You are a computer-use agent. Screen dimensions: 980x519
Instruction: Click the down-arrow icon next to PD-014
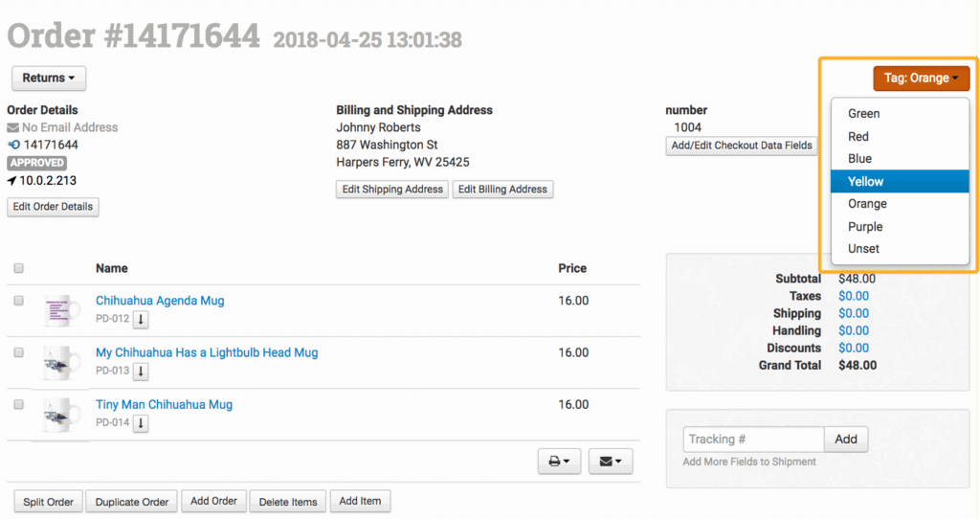141,422
